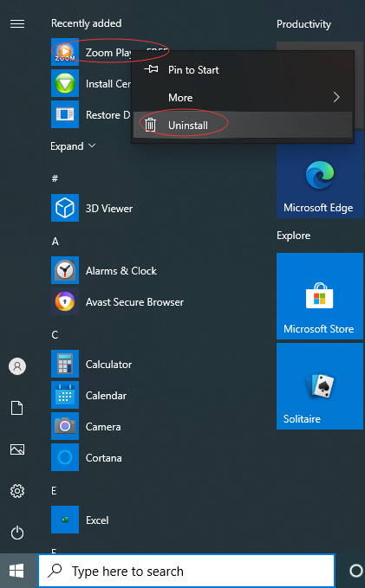The width and height of the screenshot is (365, 588).
Task: Open Settings via the gear icon
Action: [17, 491]
